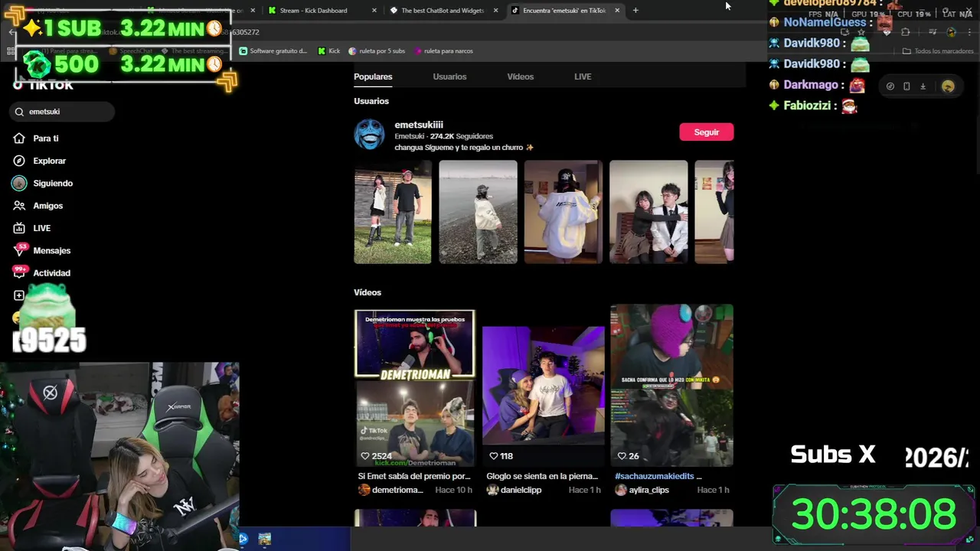Open thumbnail of white hoodie seen from behind
The width and height of the screenshot is (980, 551).
563,212
